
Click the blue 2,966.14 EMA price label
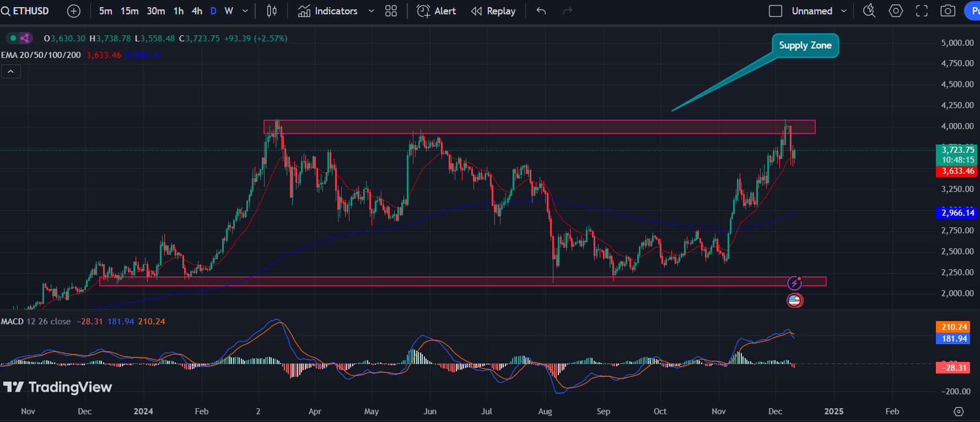[x=957, y=213]
